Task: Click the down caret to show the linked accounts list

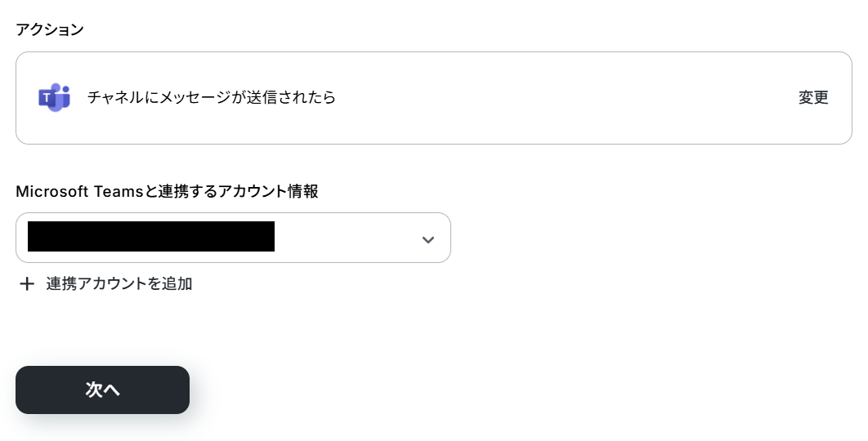Action: tap(428, 239)
